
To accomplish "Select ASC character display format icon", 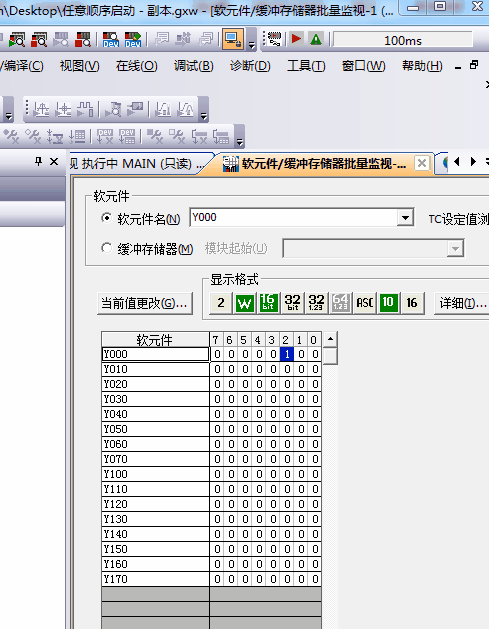I will [x=365, y=302].
